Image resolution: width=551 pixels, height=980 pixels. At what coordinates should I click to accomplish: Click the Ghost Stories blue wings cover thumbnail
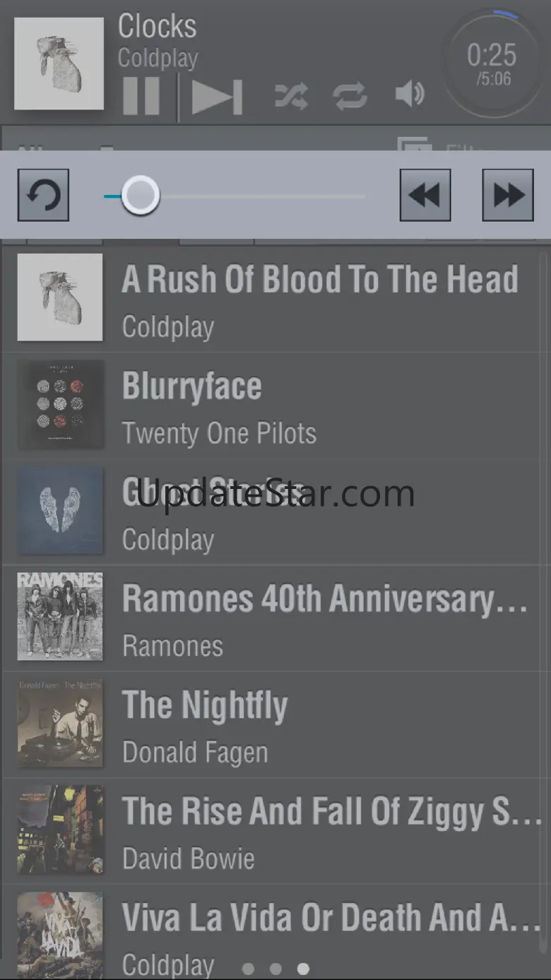pyautogui.click(x=60, y=511)
